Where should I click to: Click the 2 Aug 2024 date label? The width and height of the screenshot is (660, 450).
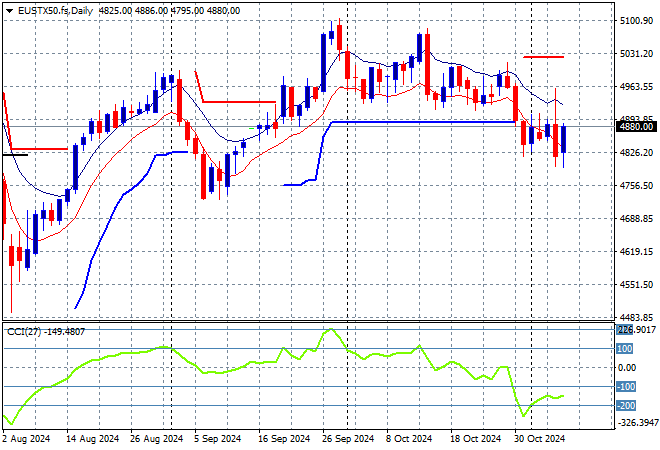[x=27, y=438]
